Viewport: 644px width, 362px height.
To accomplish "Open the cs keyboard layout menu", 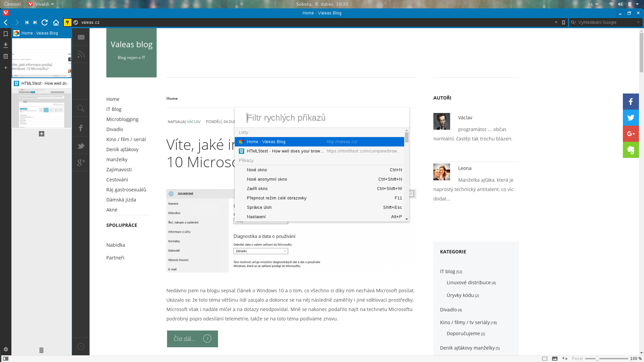I will point(593,4).
